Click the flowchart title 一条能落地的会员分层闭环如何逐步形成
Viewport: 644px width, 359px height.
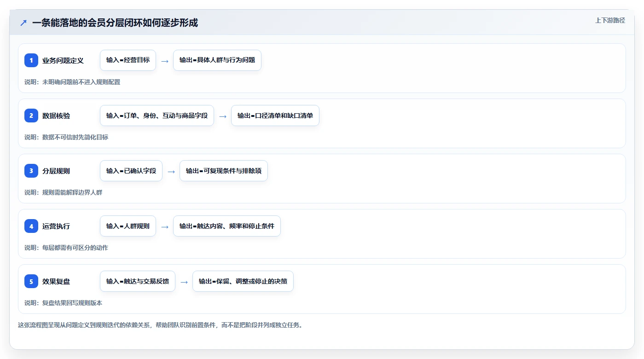click(115, 23)
